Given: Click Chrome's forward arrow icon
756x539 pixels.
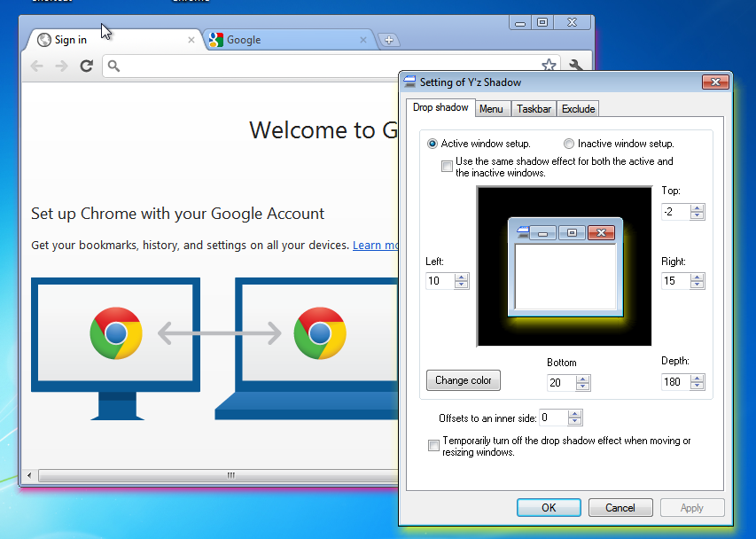Looking at the screenshot, I should (x=61, y=66).
